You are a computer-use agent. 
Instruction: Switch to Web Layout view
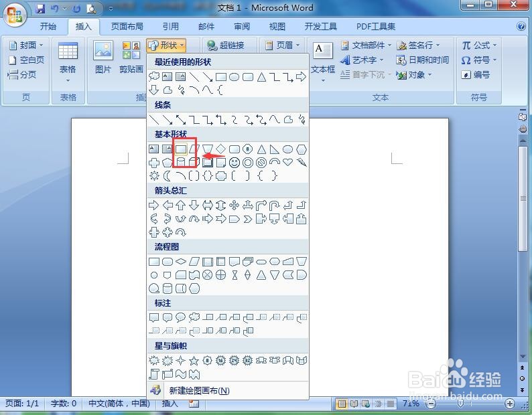(366, 404)
